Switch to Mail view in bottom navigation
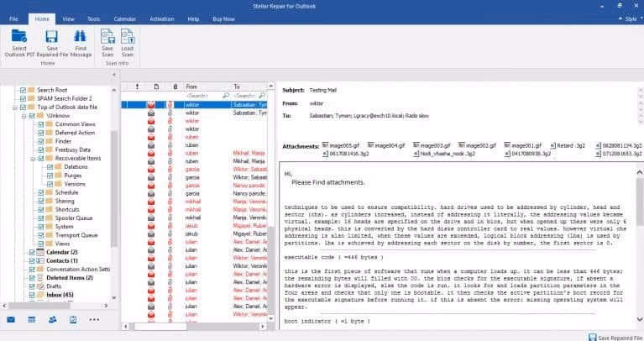The width and height of the screenshot is (644, 341). [11, 320]
